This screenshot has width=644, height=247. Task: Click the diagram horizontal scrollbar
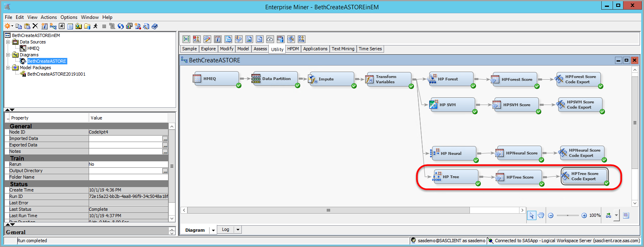point(328,210)
